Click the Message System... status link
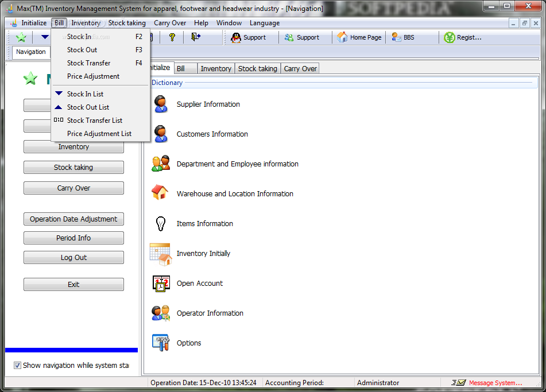This screenshot has height=392, width=546. point(495,383)
